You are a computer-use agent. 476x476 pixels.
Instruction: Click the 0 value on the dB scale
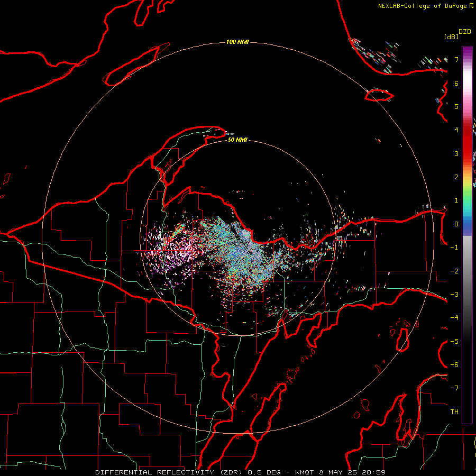coord(456,224)
